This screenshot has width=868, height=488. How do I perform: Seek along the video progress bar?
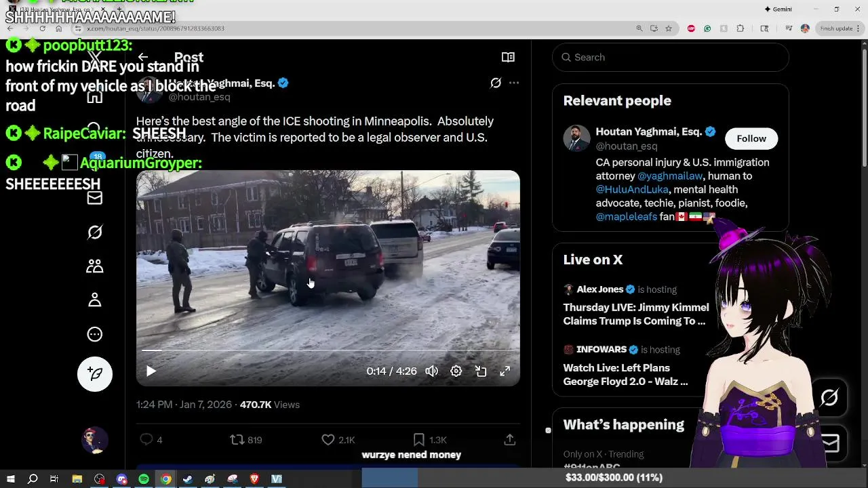point(328,350)
